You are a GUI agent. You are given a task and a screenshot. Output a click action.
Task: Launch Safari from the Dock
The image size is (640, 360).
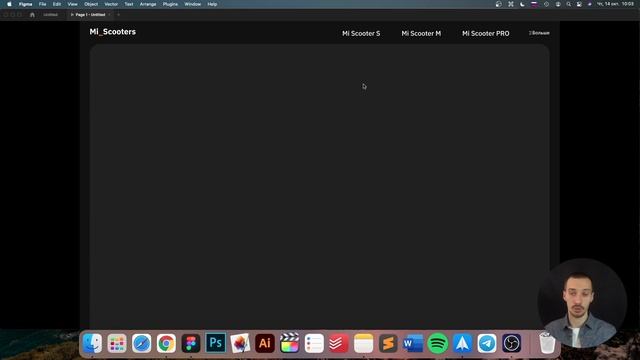pos(142,343)
